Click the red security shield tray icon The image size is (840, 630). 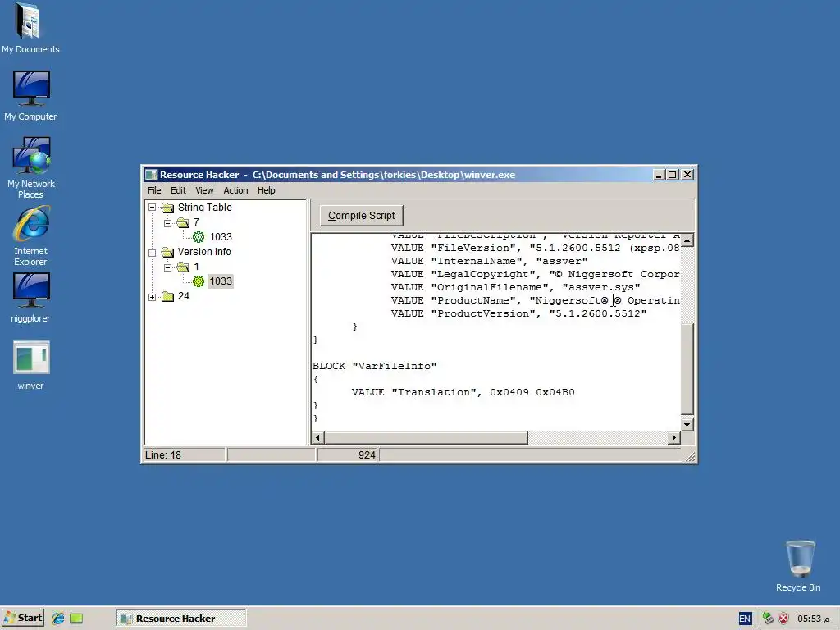[x=783, y=619]
